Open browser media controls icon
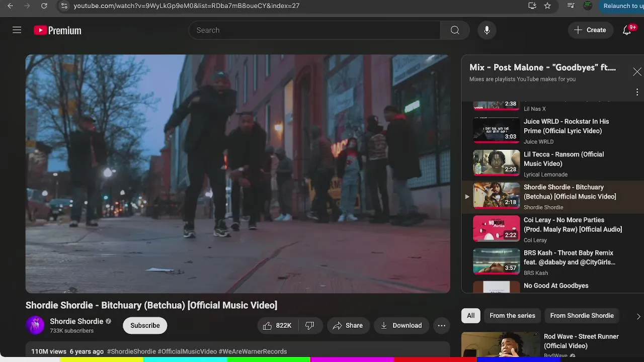Viewport: 644px width, 362px height. coord(571,6)
